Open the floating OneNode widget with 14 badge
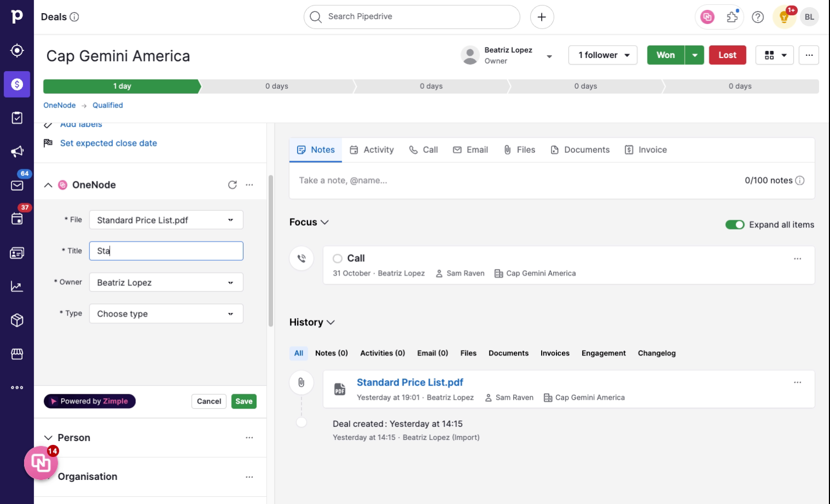830x504 pixels. 41,463
